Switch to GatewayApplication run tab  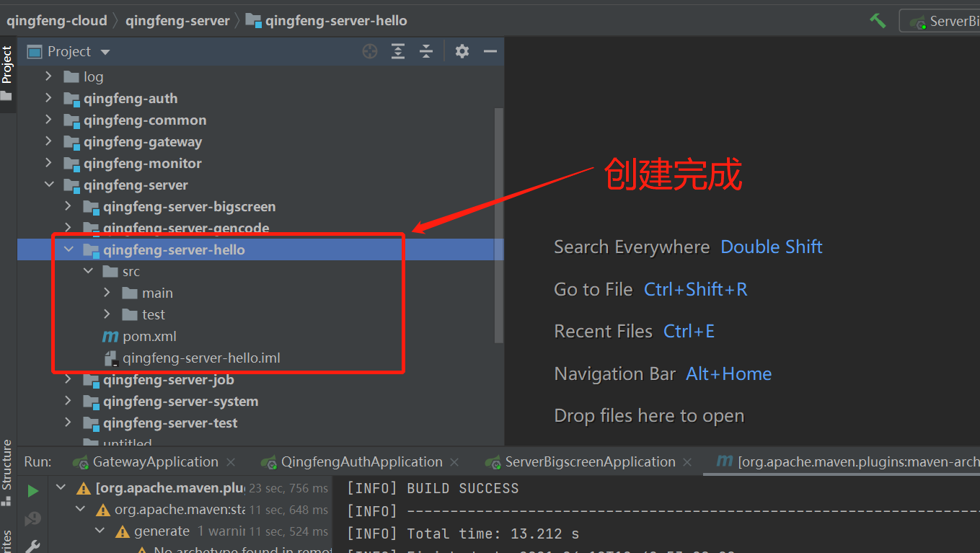(x=156, y=461)
